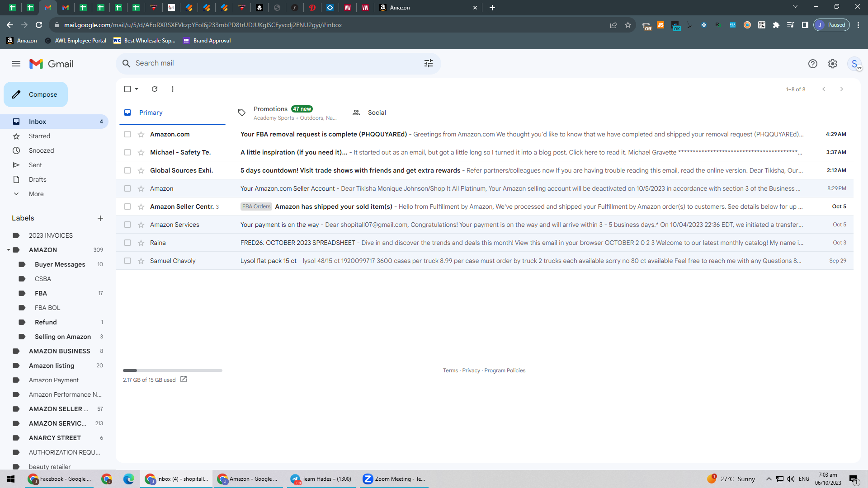
Task: Open the AWL Employee Portal bookmark
Action: click(x=75, y=41)
